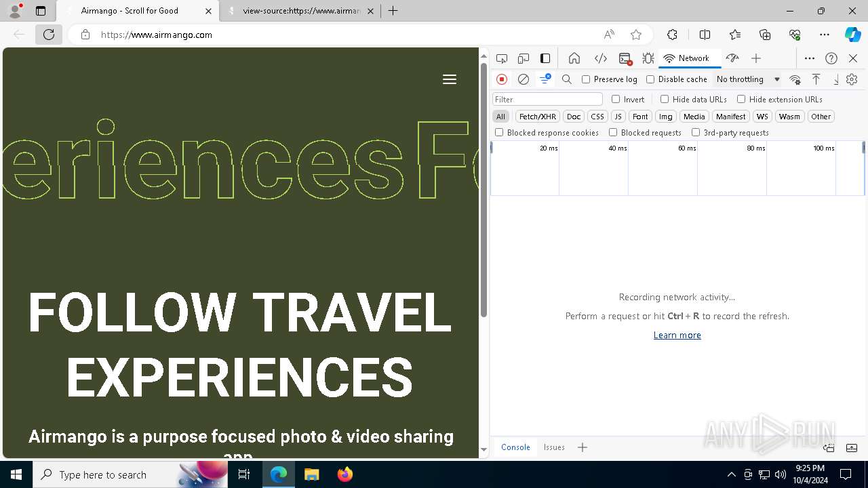The image size is (868, 488).
Task: Expand the No throttling dropdown
Action: 748,79
